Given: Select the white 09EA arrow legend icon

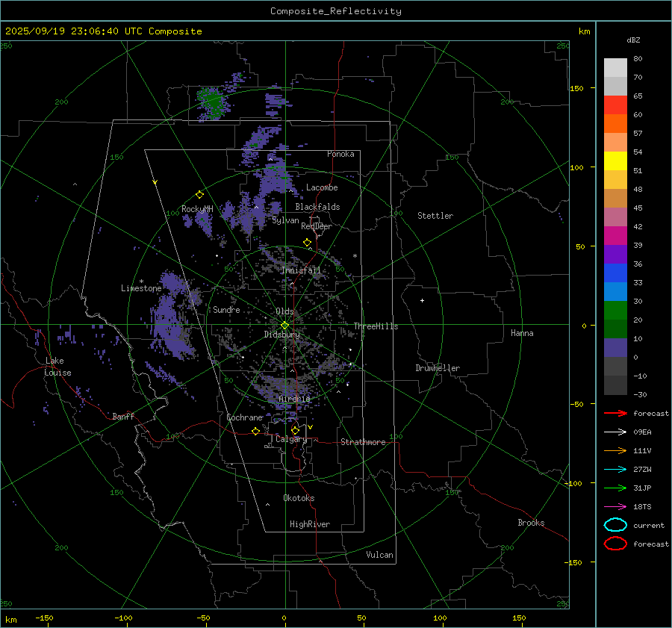Looking at the screenshot, I should 615,432.
